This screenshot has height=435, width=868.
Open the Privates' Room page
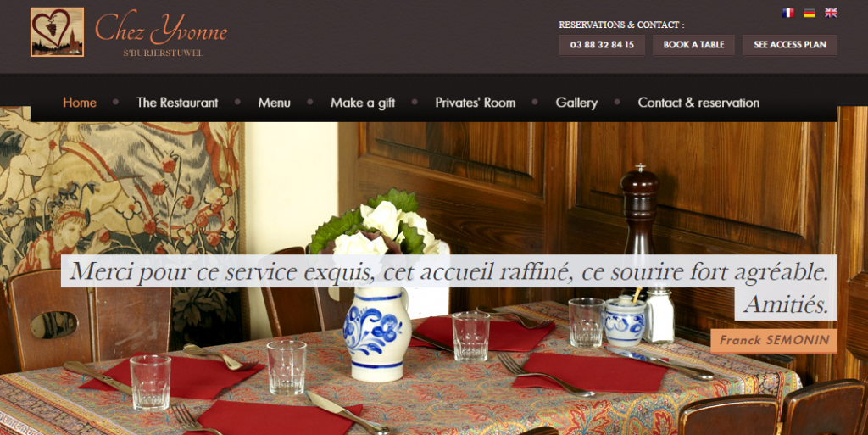tap(475, 103)
